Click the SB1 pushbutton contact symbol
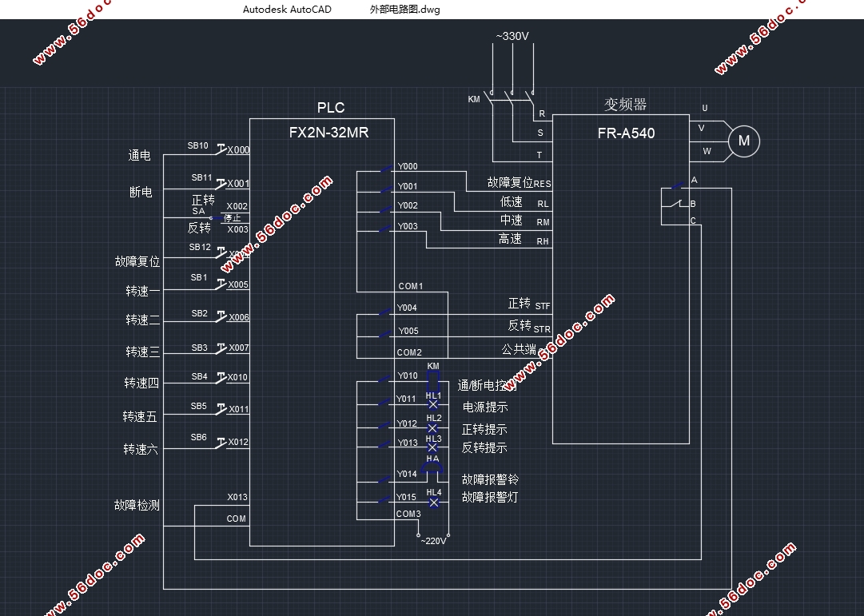Image resolution: width=864 pixels, height=616 pixels. click(221, 284)
